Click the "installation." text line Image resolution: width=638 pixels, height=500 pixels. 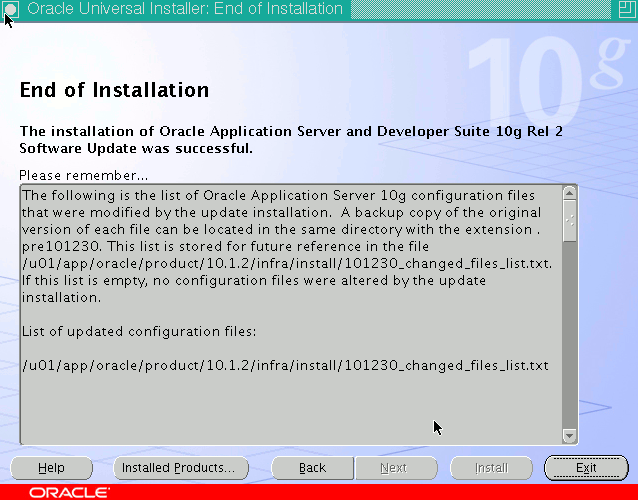pyautogui.click(x=61, y=297)
